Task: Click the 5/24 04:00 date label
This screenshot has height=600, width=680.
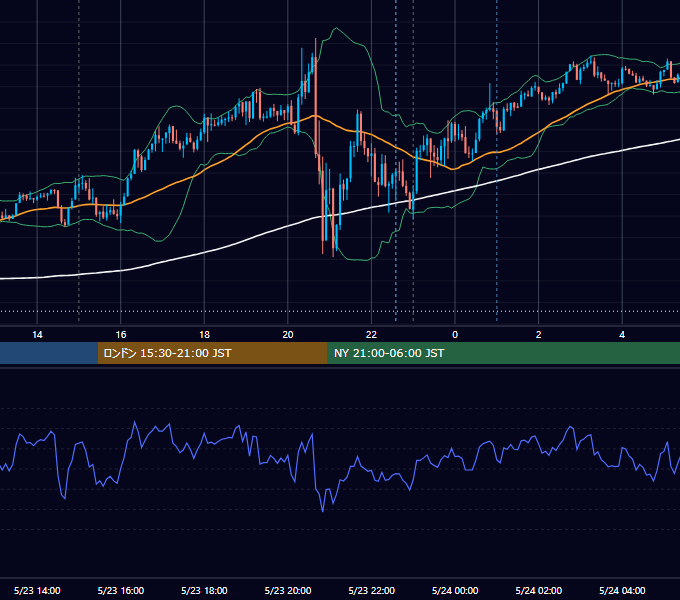Action: tap(622, 590)
